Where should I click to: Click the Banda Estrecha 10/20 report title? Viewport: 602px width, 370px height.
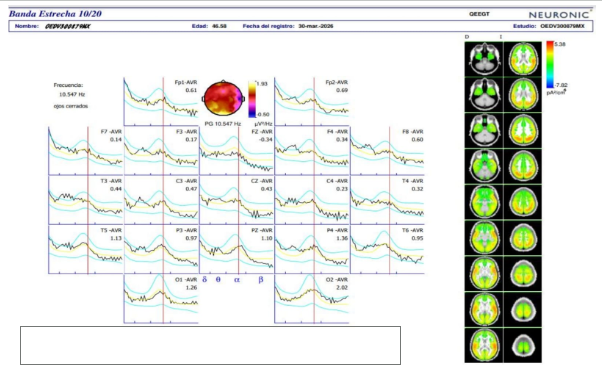55,14
